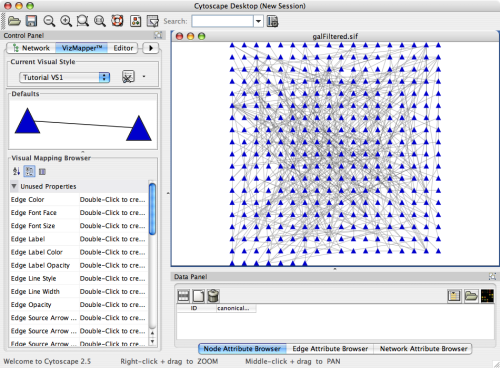Click the value cell next to Edge Color

click(113, 199)
